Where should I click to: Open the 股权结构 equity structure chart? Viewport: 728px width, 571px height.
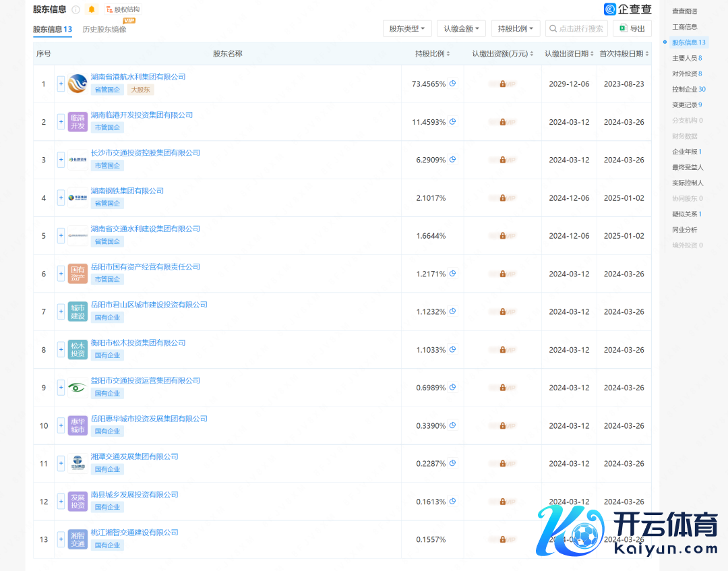pyautogui.click(x=123, y=9)
